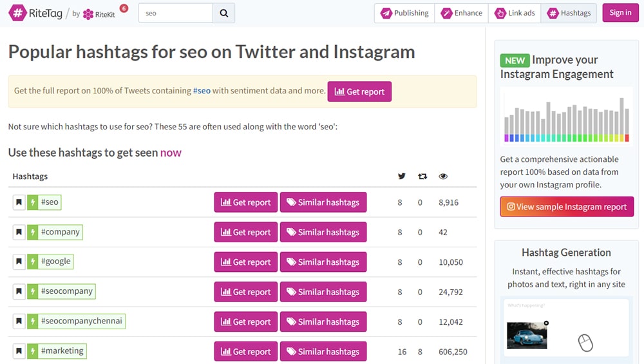The image size is (644, 364).
Task: Click the lightning bolt icon beside #google
Action: pos(33,262)
